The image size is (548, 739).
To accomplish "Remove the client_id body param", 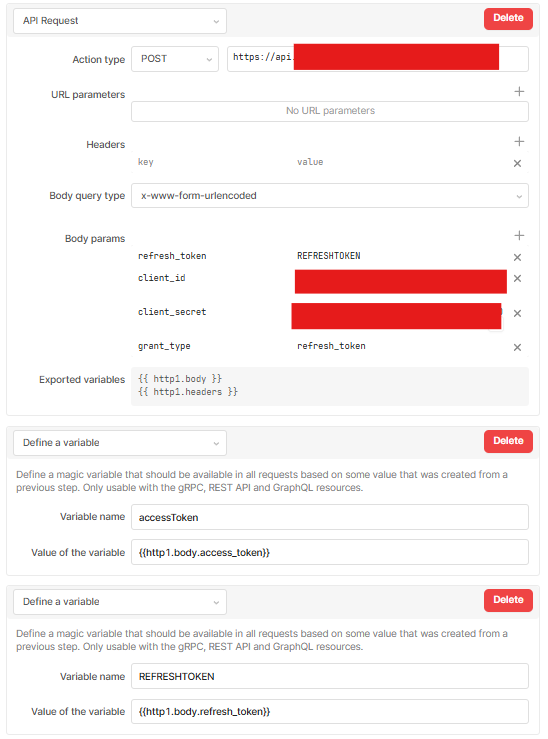I will click(x=517, y=279).
